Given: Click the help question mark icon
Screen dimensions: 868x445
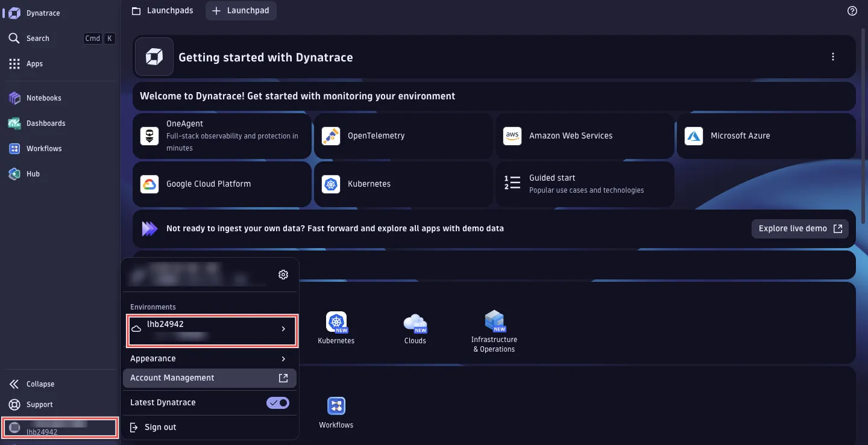Looking at the screenshot, I should click(x=852, y=11).
